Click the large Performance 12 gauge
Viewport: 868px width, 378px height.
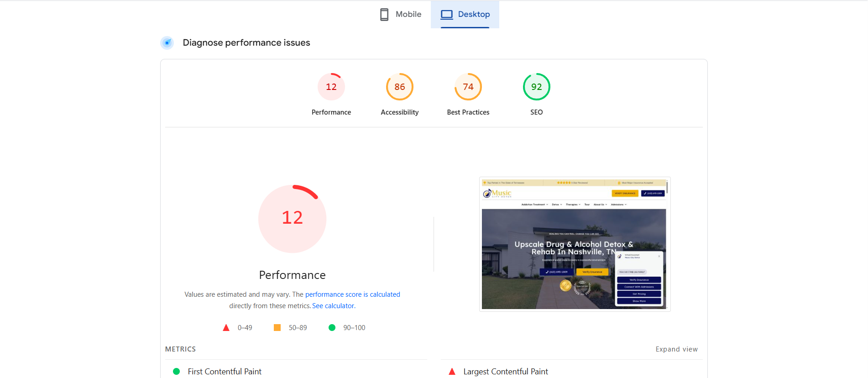click(292, 219)
